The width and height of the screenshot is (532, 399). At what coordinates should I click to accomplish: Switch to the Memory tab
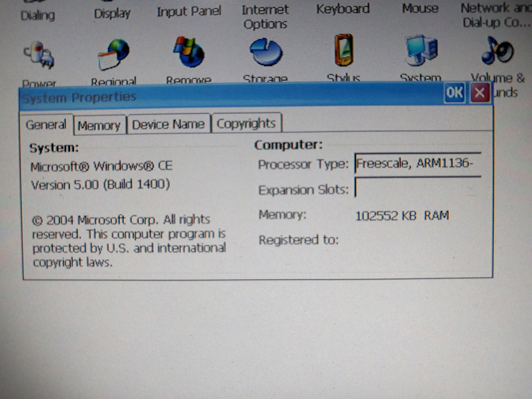point(99,126)
